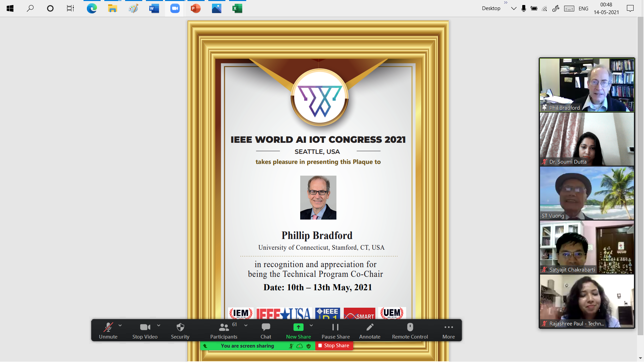Image resolution: width=644 pixels, height=362 pixels.
Task: Change the ENG input language
Action: click(x=583, y=8)
